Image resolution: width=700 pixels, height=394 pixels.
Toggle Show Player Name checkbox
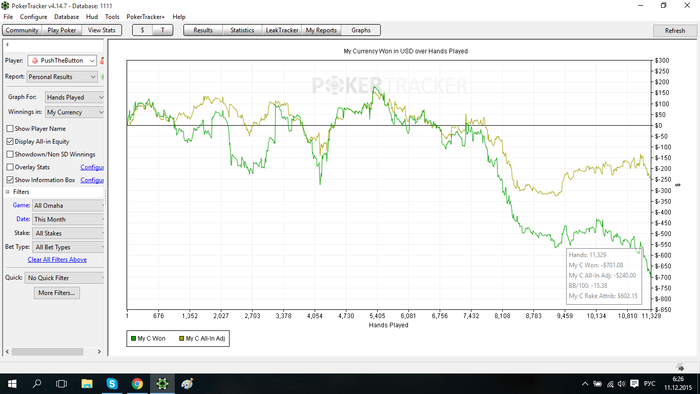pyautogui.click(x=10, y=129)
